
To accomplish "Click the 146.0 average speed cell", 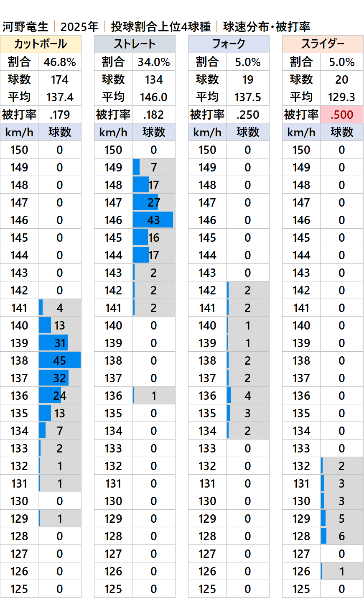I will [x=154, y=97].
